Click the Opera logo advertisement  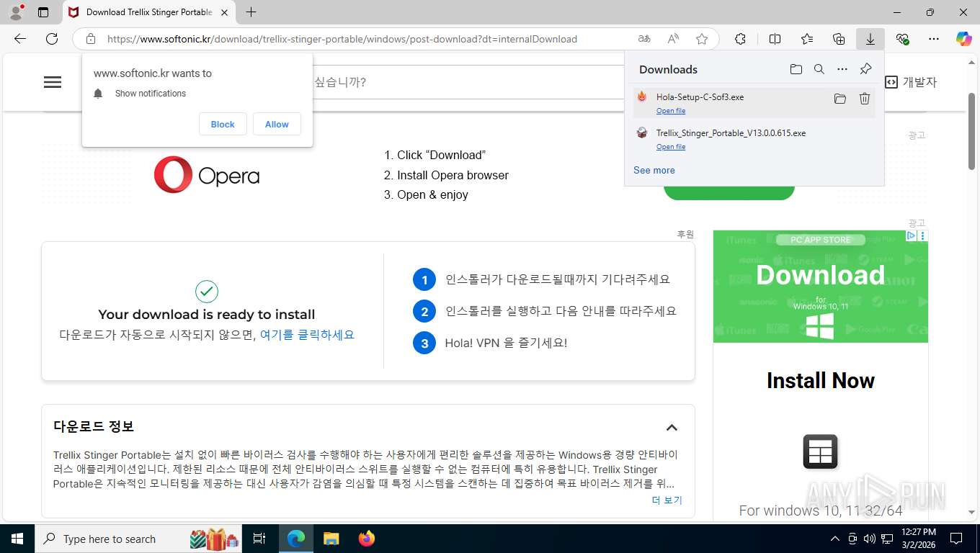(207, 175)
